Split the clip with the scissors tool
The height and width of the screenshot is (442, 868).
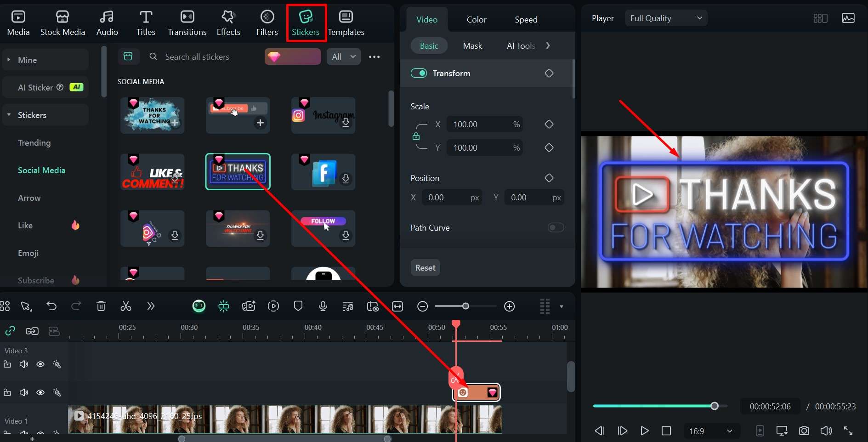[126, 306]
